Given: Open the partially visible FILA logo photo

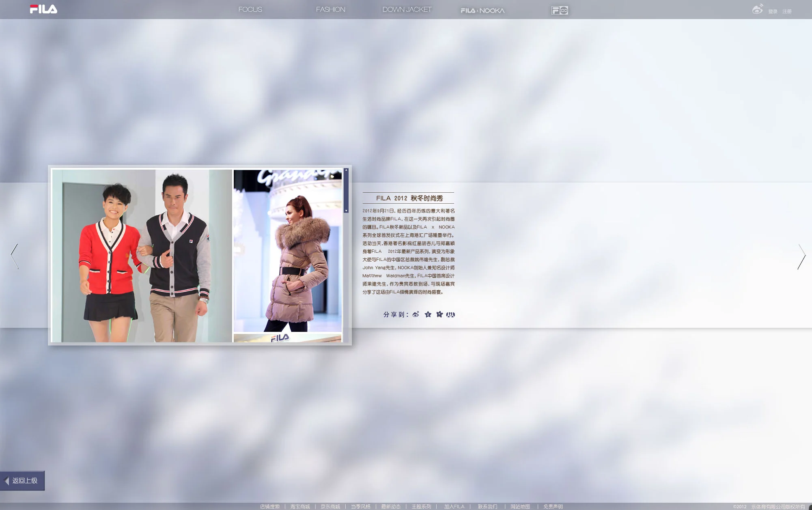Looking at the screenshot, I should (x=288, y=338).
